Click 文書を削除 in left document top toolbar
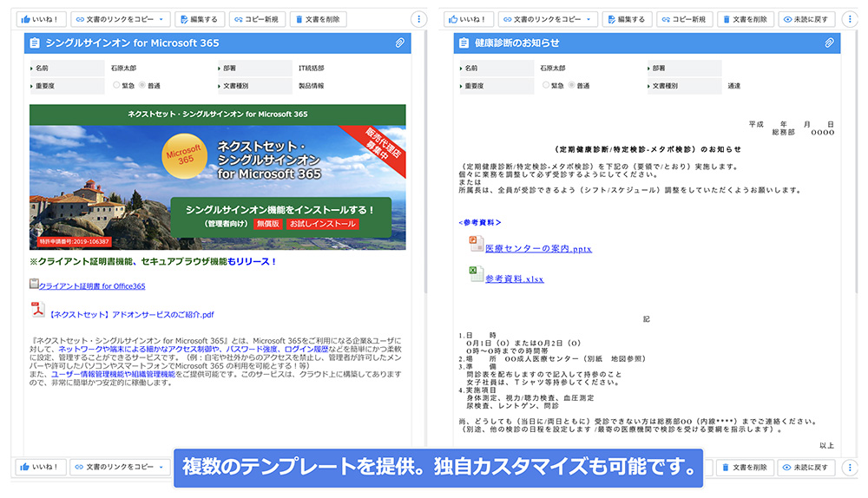Image resolution: width=868 pixels, height=498 pixels. (318, 19)
